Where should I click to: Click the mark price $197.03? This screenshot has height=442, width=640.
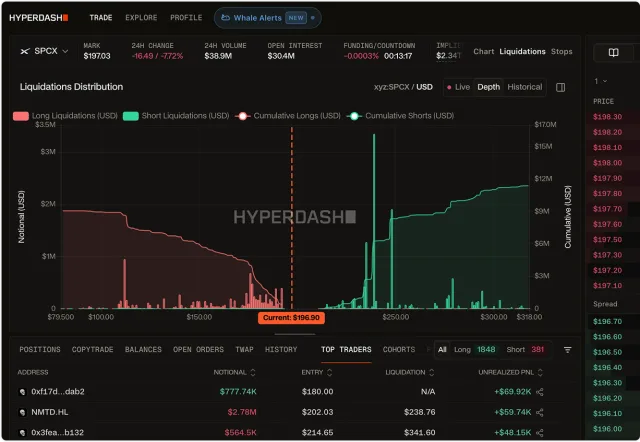click(97, 56)
